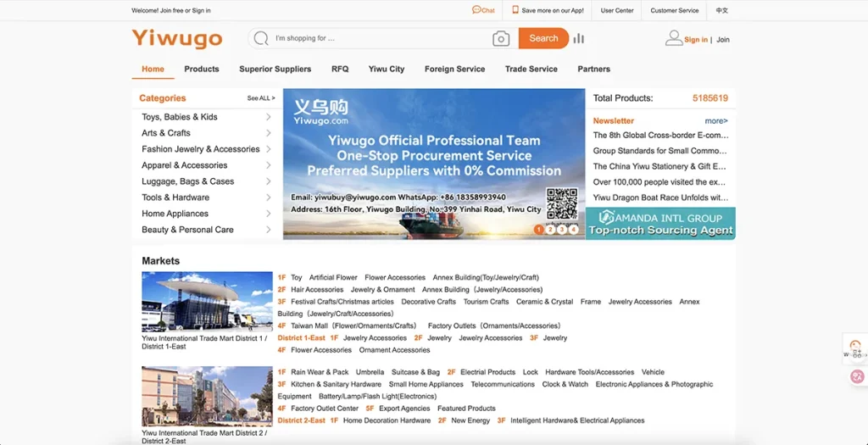This screenshot has height=445, width=868.
Task: Click District 1 market thumbnail image
Action: pyautogui.click(x=207, y=302)
